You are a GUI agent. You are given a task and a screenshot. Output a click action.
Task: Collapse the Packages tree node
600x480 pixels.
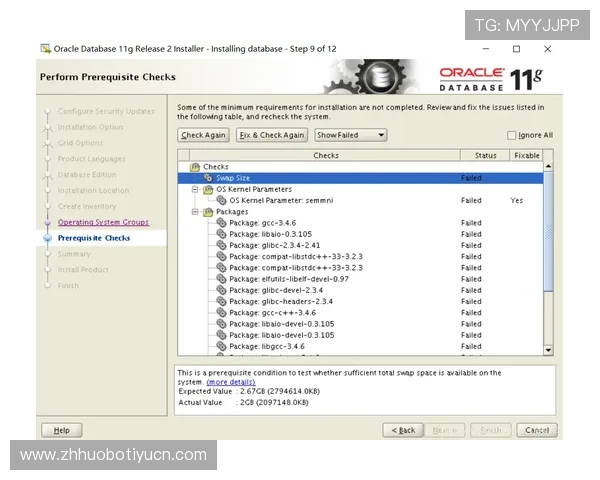[195, 212]
